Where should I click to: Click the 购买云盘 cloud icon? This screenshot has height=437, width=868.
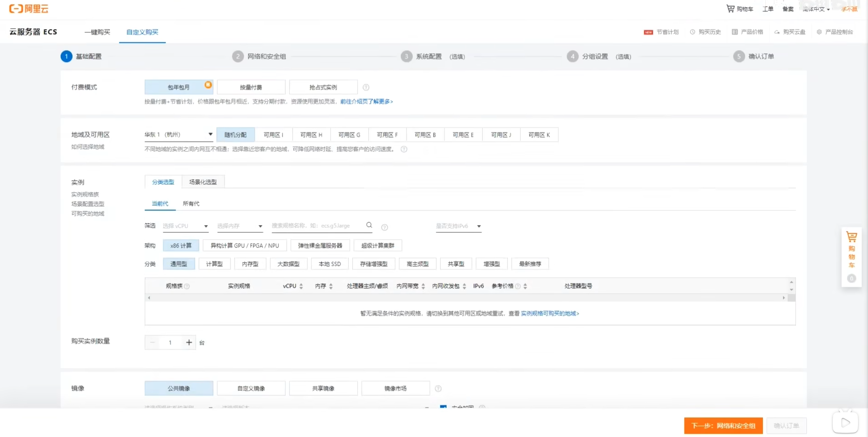(777, 32)
